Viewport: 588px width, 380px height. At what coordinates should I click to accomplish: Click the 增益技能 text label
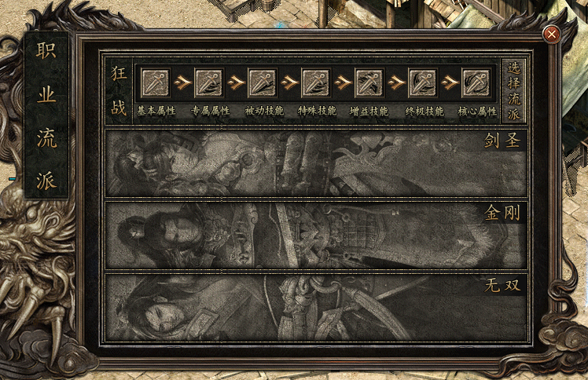point(369,111)
